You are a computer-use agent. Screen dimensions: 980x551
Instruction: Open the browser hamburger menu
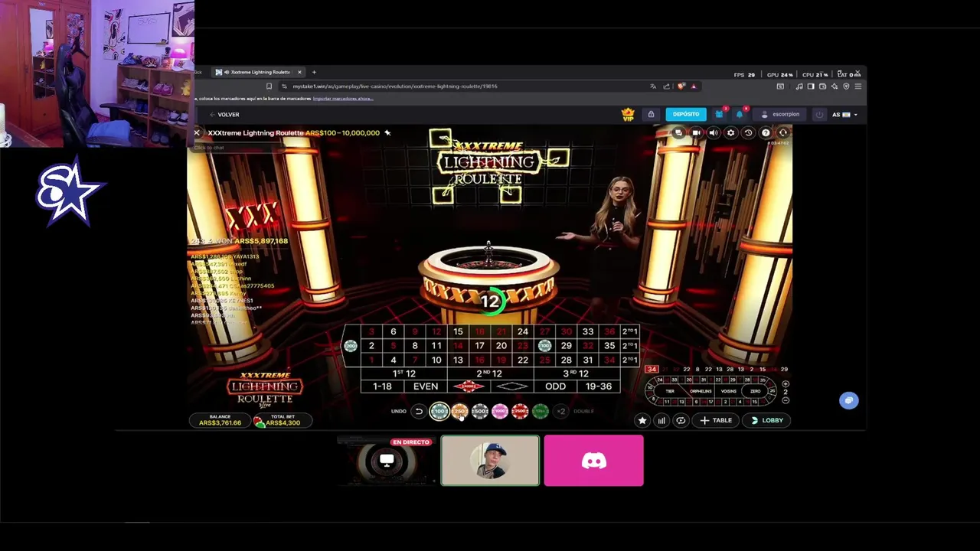pos(858,86)
